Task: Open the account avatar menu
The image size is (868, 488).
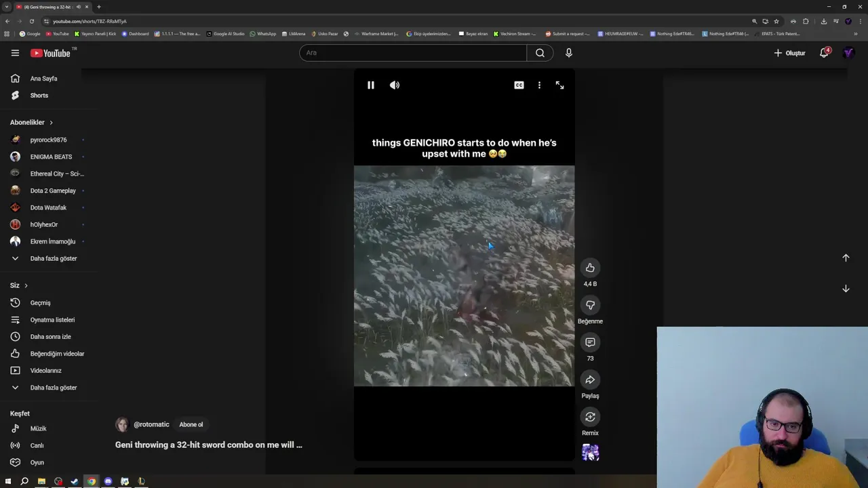Action: pyautogui.click(x=848, y=53)
